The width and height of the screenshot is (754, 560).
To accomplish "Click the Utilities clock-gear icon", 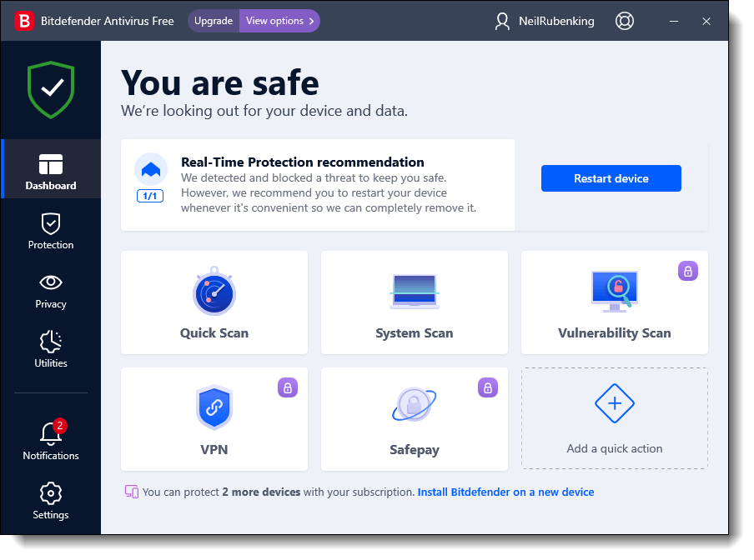I will coord(51,342).
